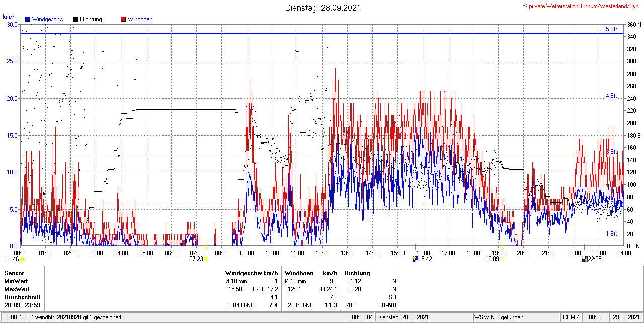Screen dimensions: 644x323
Task: Click the 07:23 sunrise time text
Action: [x=196, y=259]
